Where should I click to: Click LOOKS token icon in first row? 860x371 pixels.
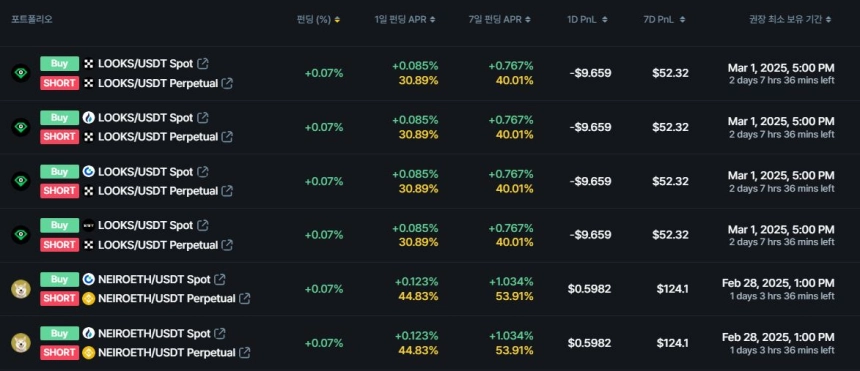point(21,73)
